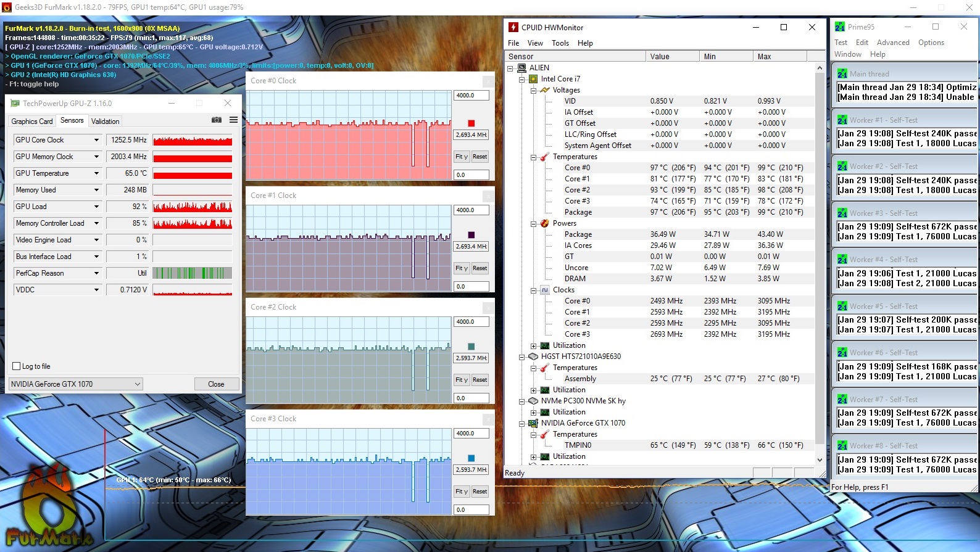Image resolution: width=980 pixels, height=552 pixels.
Task: Click the Main thread window icon in Prime95
Action: click(842, 73)
